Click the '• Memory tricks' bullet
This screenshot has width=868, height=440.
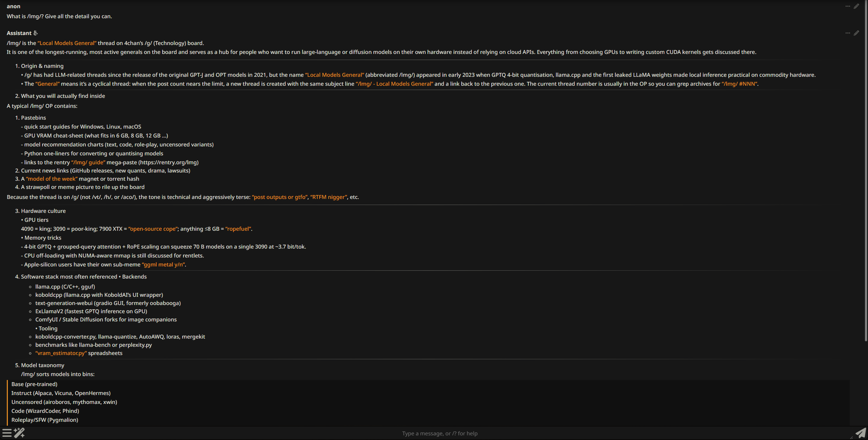click(x=41, y=238)
